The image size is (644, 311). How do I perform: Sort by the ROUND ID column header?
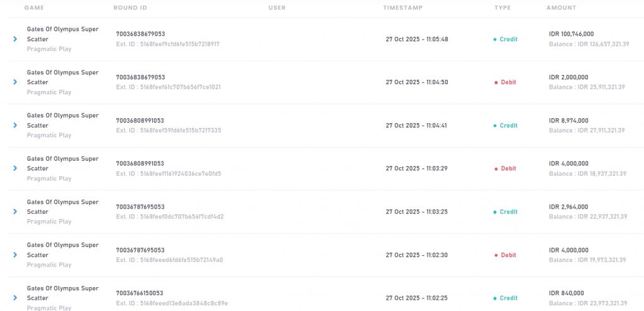130,8
